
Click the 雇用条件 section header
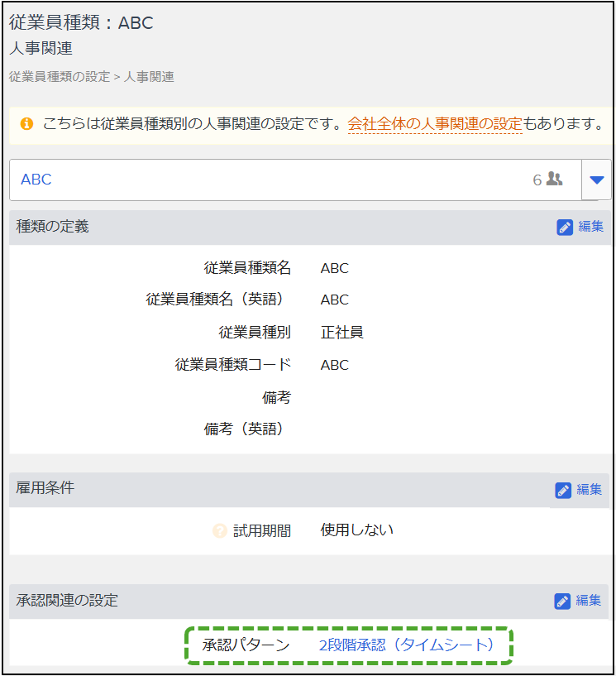(x=45, y=488)
